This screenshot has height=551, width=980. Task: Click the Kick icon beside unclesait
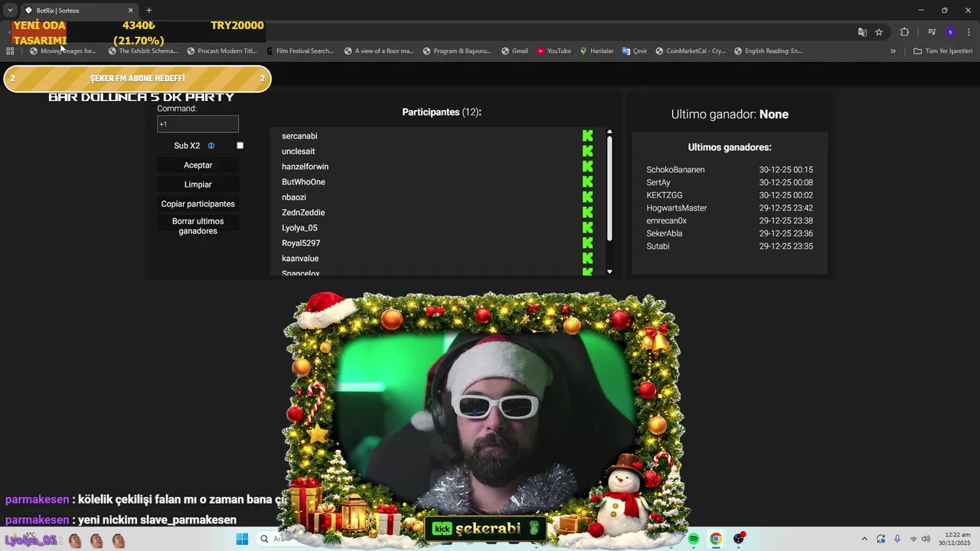587,152
